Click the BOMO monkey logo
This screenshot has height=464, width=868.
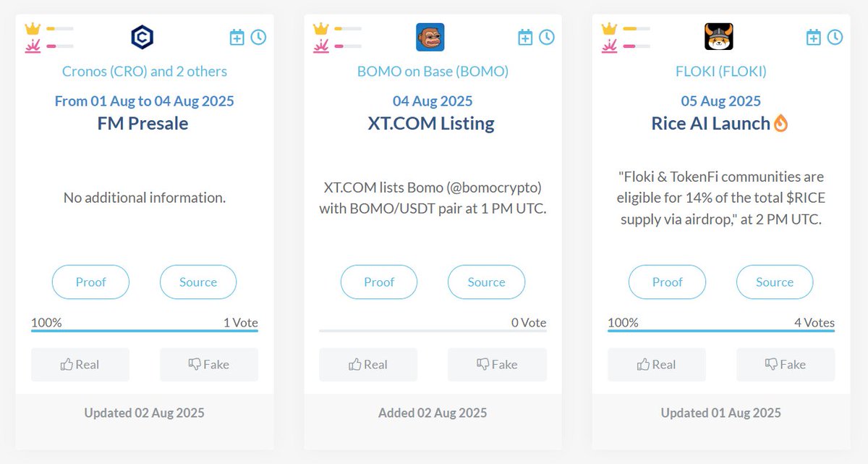pos(430,37)
